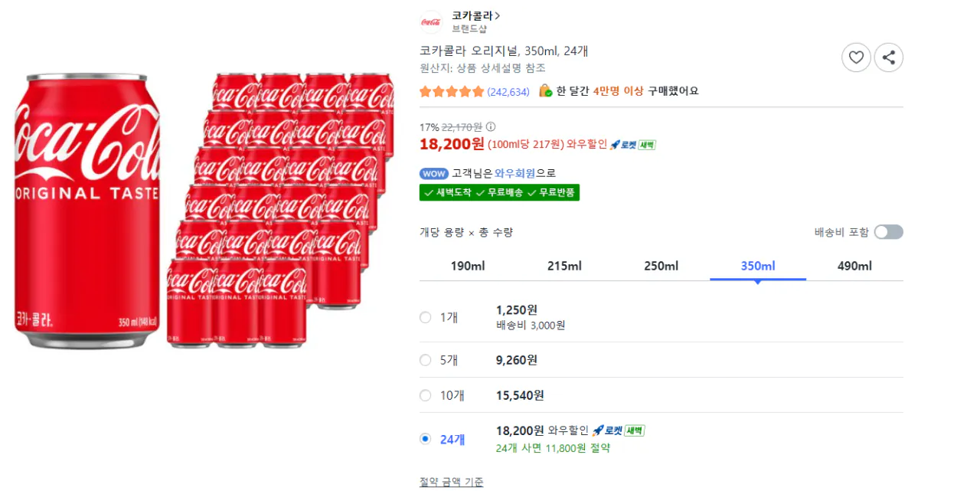Switch to the 490ml size tab
Screen dimensions: 980x491
(x=854, y=266)
